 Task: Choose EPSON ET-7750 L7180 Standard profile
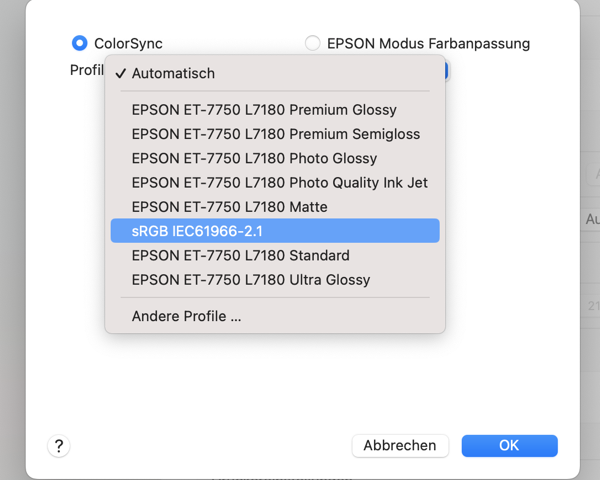point(275,255)
